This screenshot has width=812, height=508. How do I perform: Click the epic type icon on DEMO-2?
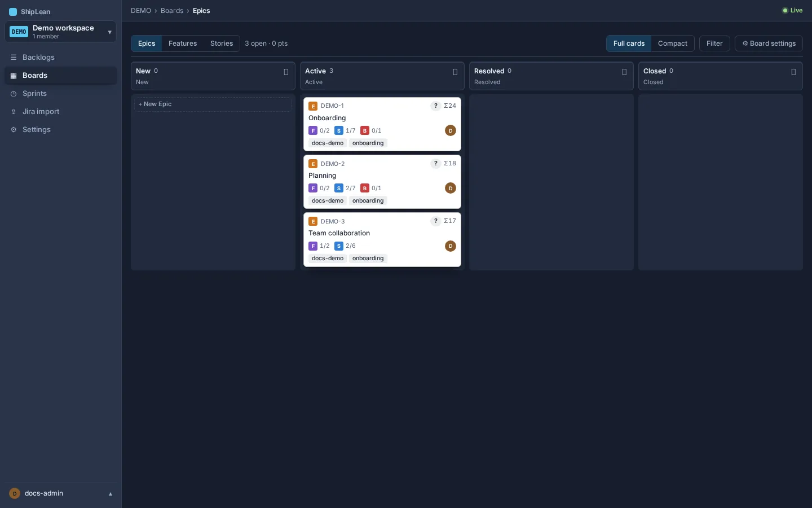[313, 164]
